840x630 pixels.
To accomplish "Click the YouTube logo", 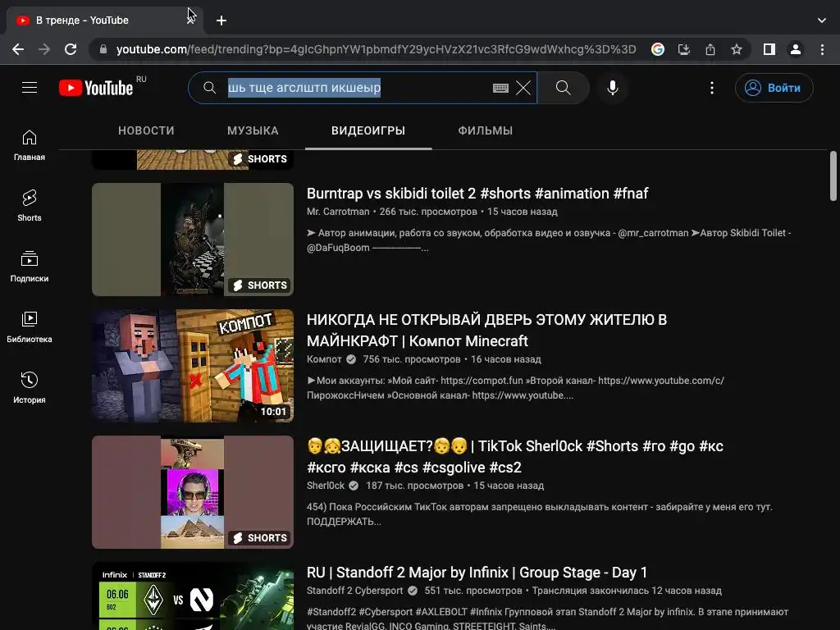I will click(x=97, y=87).
